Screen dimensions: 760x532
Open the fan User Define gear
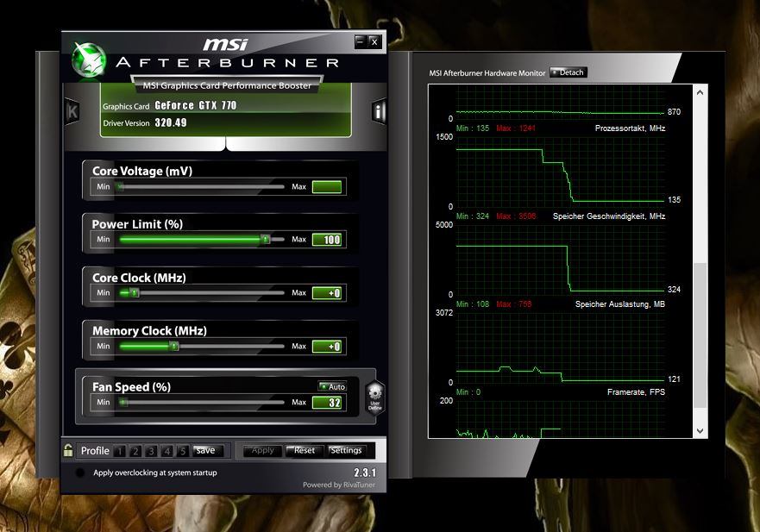click(374, 397)
